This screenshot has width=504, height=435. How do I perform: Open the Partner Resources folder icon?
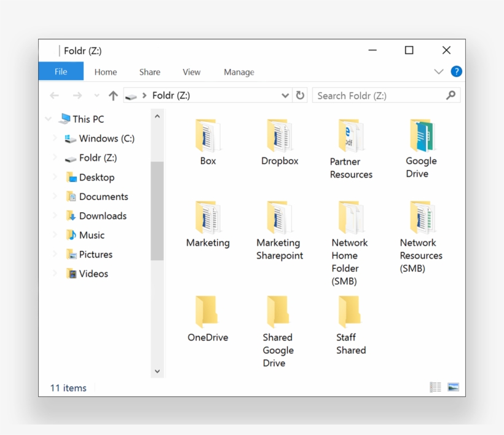[x=351, y=135]
